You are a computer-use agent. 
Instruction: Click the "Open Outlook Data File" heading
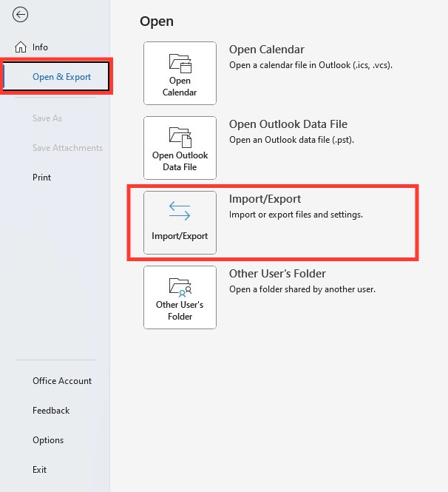click(x=288, y=124)
